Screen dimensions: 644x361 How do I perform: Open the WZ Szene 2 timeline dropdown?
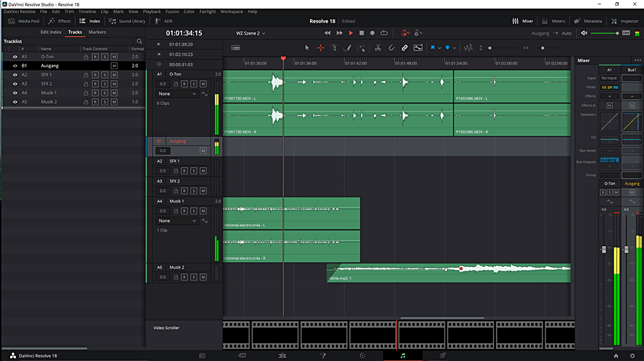(x=250, y=33)
